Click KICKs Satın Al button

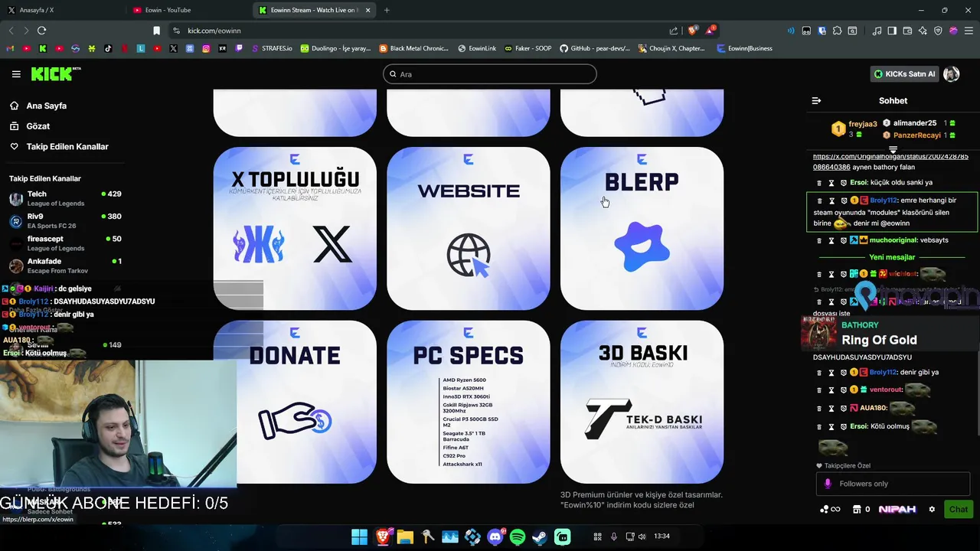[x=905, y=74]
